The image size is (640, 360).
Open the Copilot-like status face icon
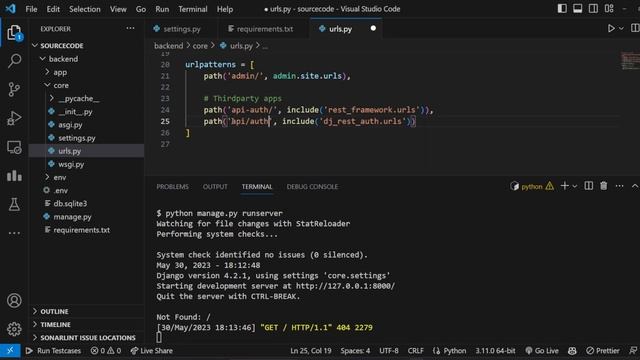click(x=572, y=351)
